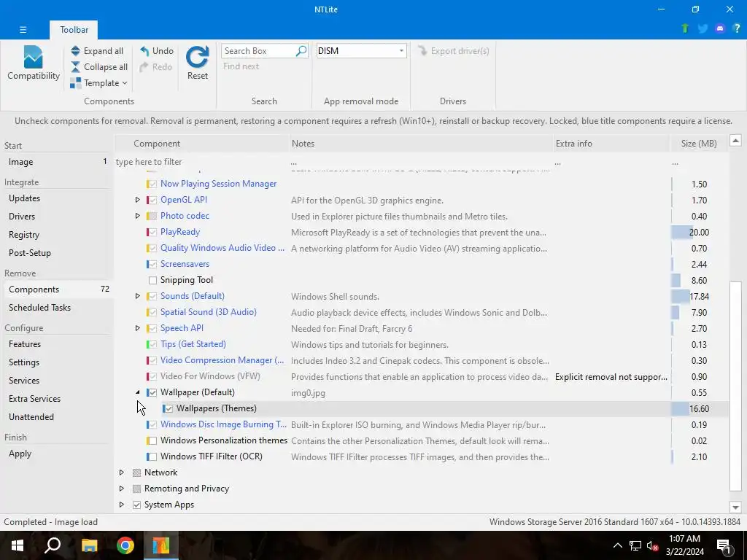Expand the OpenGL API node
This screenshot has width=747, height=560.
(138, 200)
